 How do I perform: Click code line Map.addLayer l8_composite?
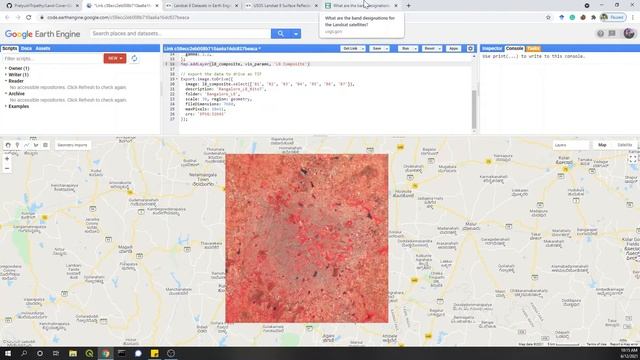[245, 64]
